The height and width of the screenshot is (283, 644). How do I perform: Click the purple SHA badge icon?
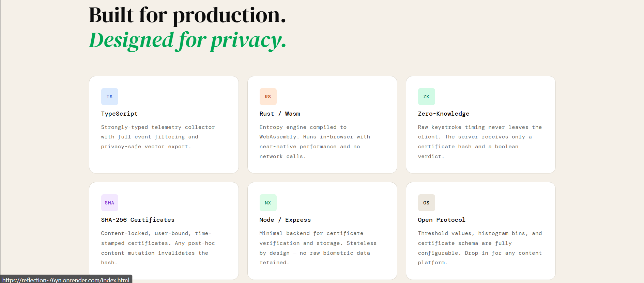pos(110,203)
